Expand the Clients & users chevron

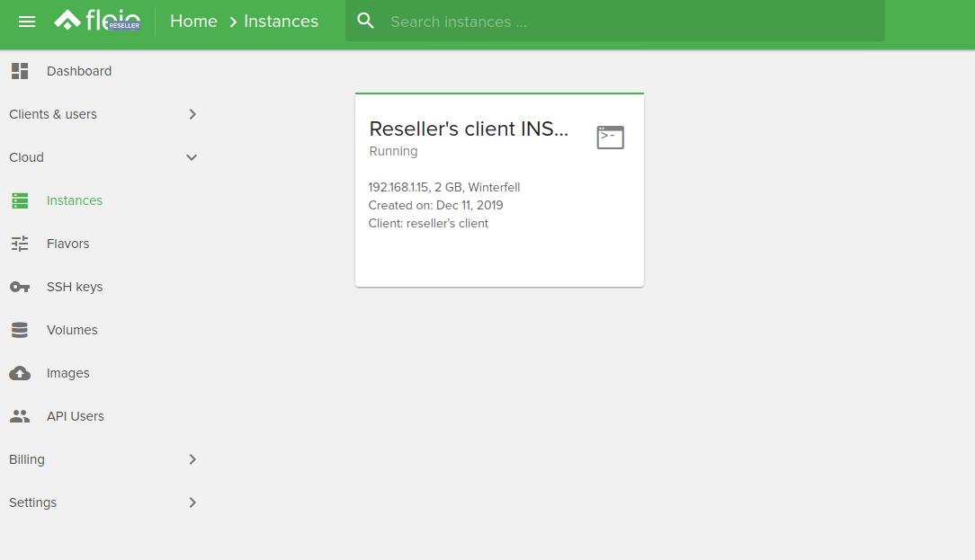pyautogui.click(x=192, y=114)
